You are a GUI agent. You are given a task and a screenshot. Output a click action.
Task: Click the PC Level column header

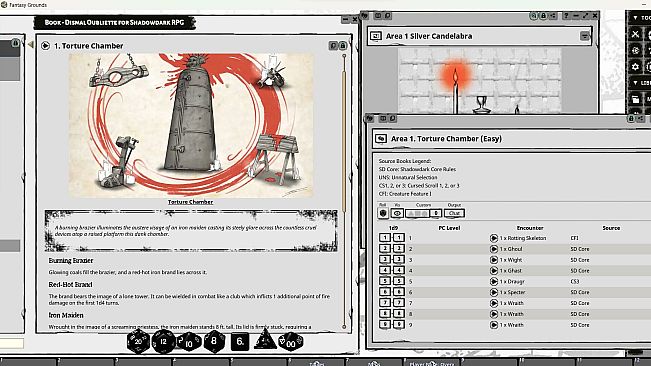pyautogui.click(x=449, y=228)
